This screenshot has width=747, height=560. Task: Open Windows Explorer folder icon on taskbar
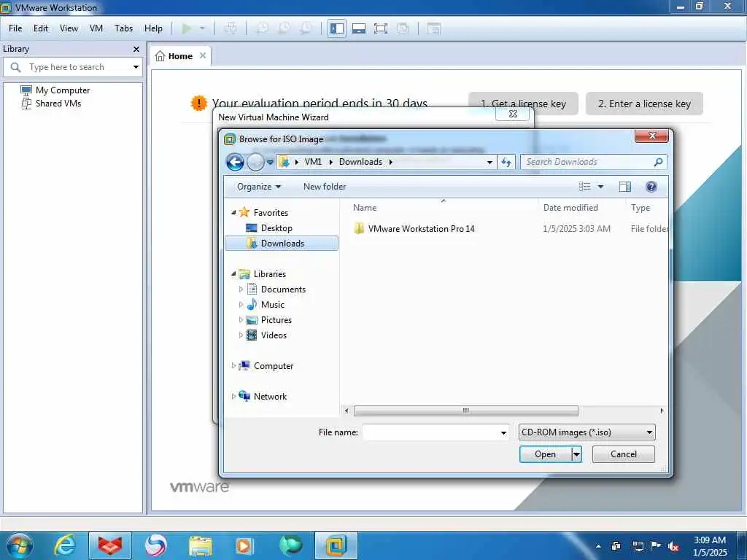coord(201,545)
